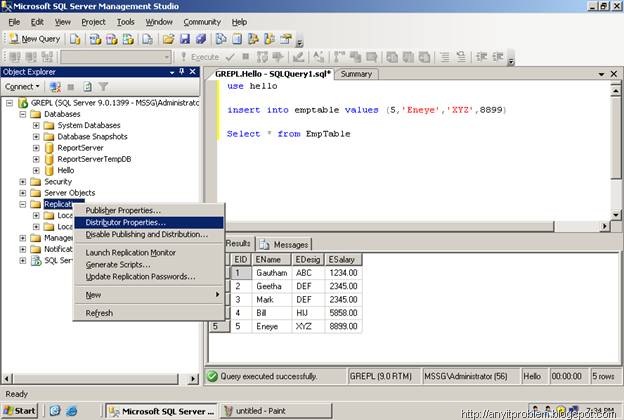The image size is (624, 420).
Task: Click the Parse checkmark icon
Action: 230,57
